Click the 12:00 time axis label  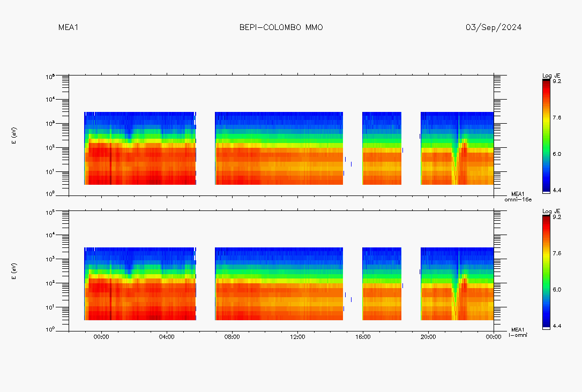[297, 337]
